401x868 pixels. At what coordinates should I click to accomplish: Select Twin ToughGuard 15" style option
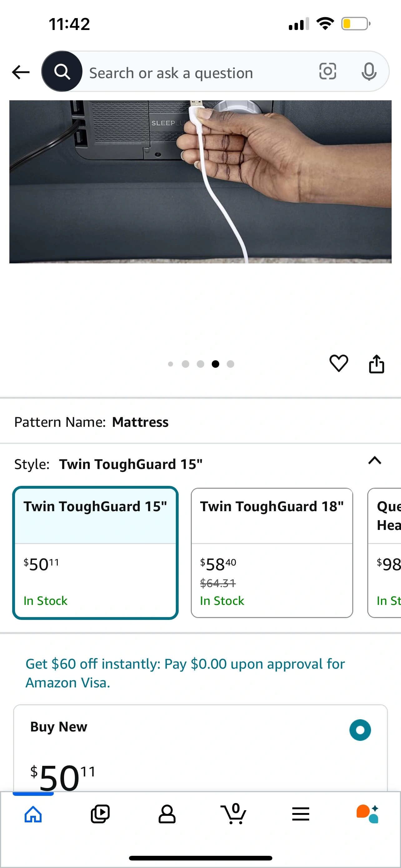95,553
